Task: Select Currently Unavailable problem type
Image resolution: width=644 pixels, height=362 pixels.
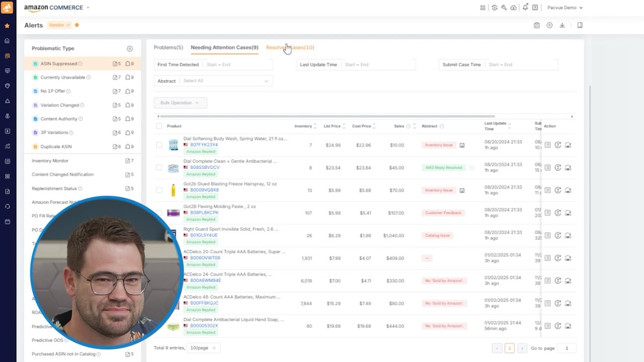Action: 83,77
